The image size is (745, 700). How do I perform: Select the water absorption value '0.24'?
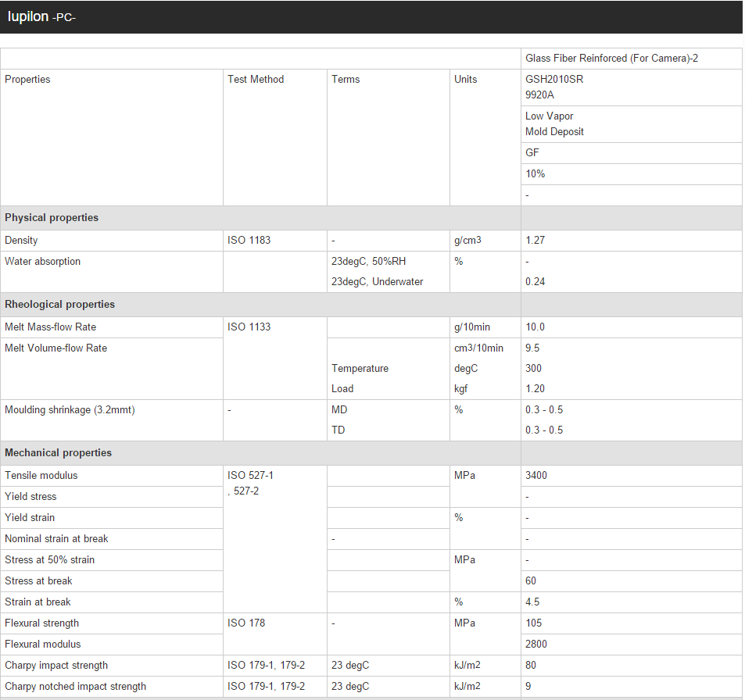[x=535, y=281]
